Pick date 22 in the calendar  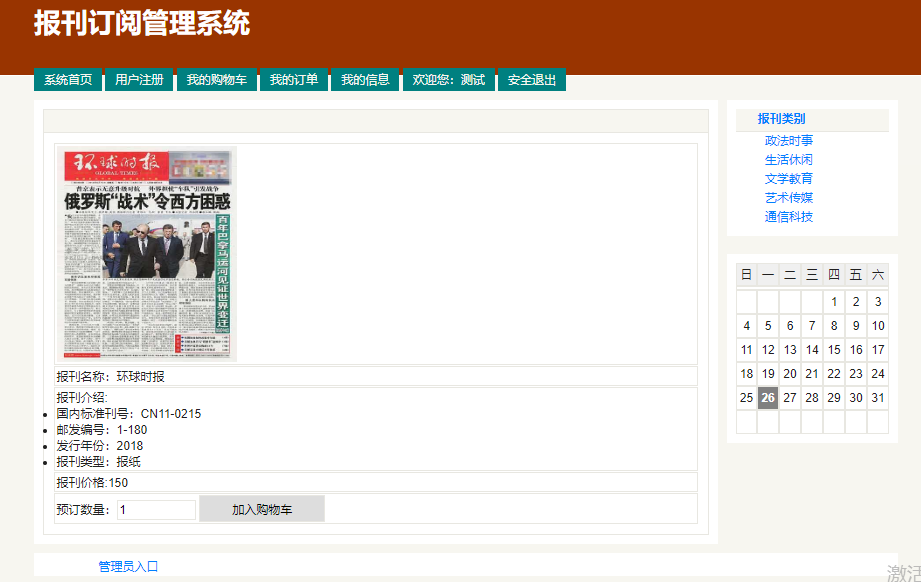click(834, 374)
